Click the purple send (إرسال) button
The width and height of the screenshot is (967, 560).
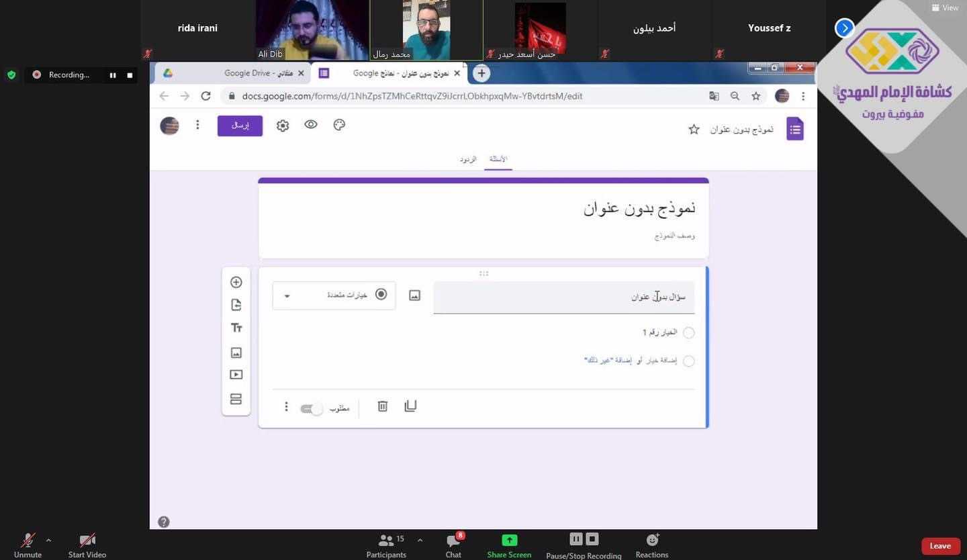[x=240, y=126]
